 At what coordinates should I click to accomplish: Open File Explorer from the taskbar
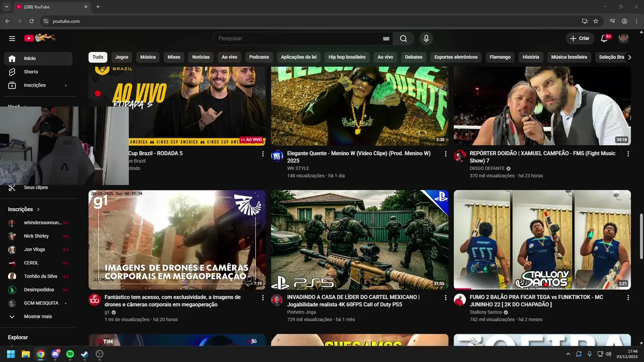pyautogui.click(x=26, y=354)
